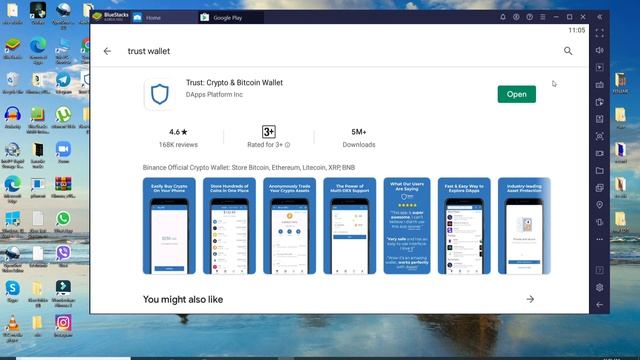The image size is (640, 360).
Task: Open the keyboard game controls icon
Action: pyautogui.click(x=599, y=85)
